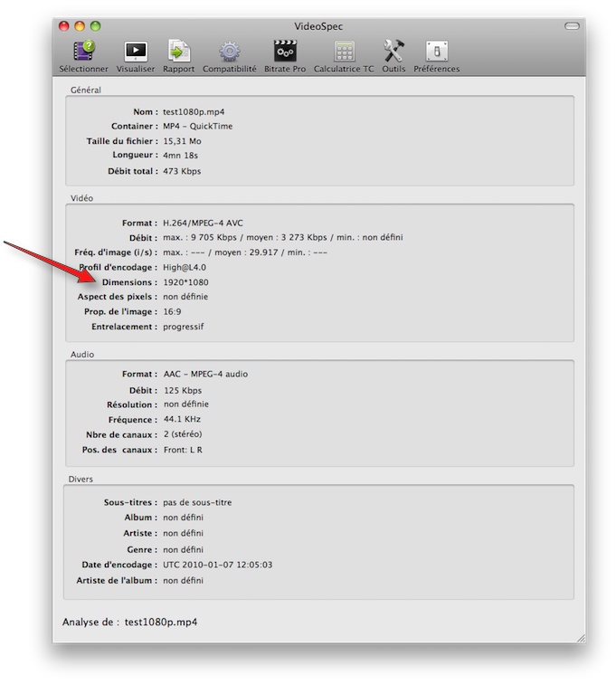This screenshot has height=685, width=616.
Task: Click the encoding date UTC 2010-01-07 value
Action: coord(217,565)
